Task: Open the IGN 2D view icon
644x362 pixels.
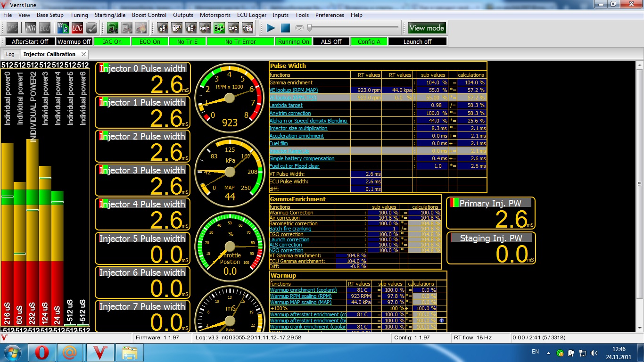Action: pyautogui.click(x=177, y=28)
